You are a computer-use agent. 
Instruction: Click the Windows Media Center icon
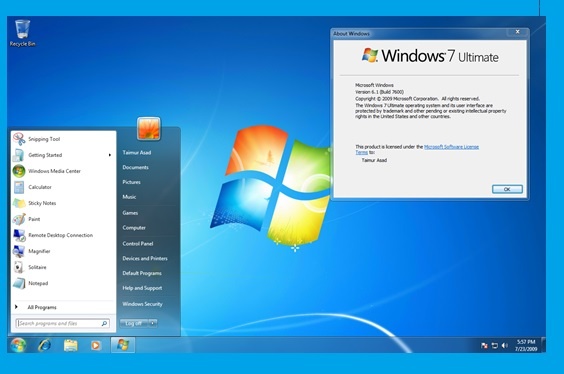[x=19, y=171]
